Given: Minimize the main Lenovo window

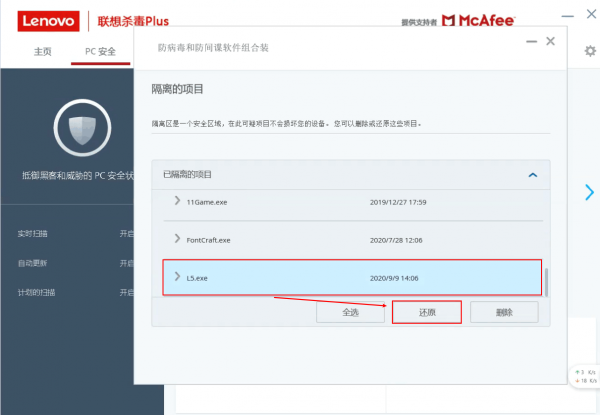Looking at the screenshot, I should pyautogui.click(x=567, y=16).
